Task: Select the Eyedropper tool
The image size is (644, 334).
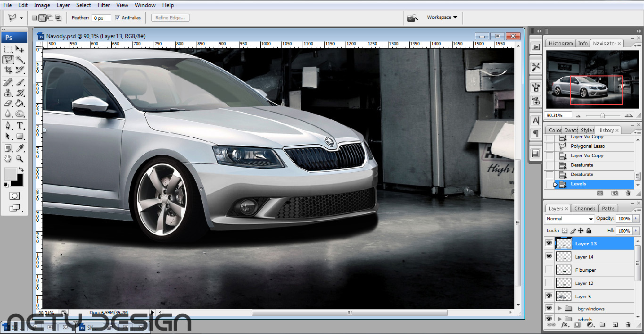Action: coord(20,149)
